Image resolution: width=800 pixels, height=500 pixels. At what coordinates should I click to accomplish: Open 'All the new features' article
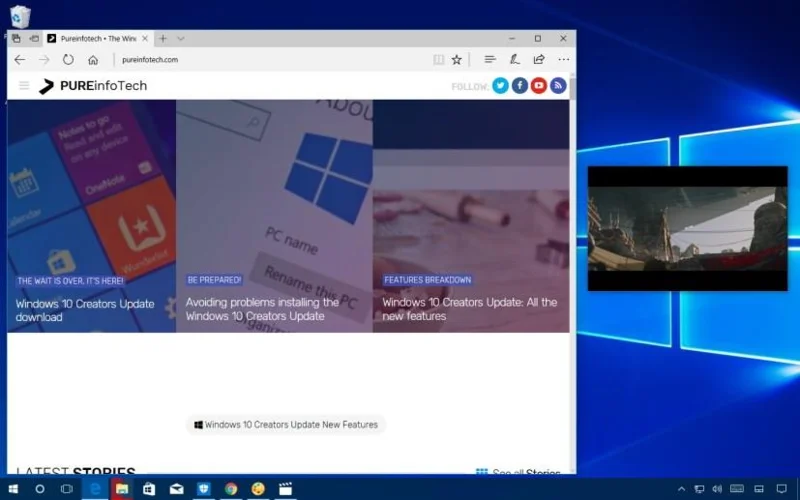point(469,309)
